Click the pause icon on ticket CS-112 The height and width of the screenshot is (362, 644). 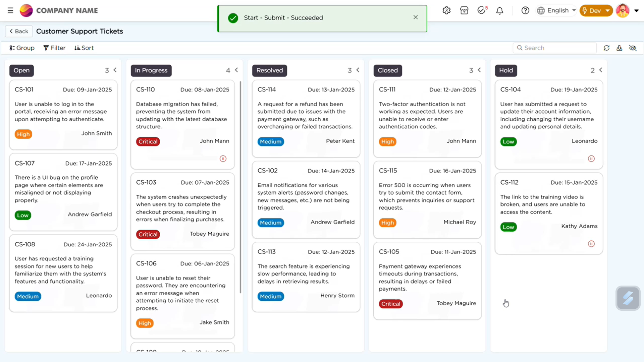pos(591,244)
